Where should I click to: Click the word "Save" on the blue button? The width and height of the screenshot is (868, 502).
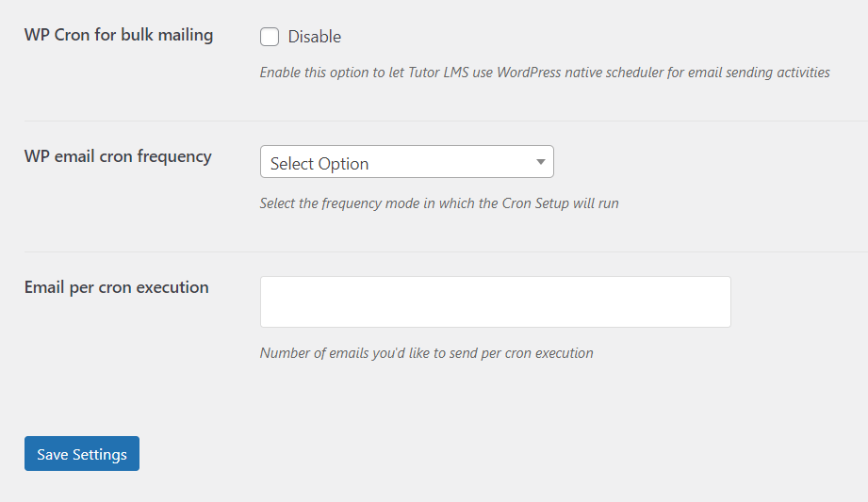click(x=52, y=454)
